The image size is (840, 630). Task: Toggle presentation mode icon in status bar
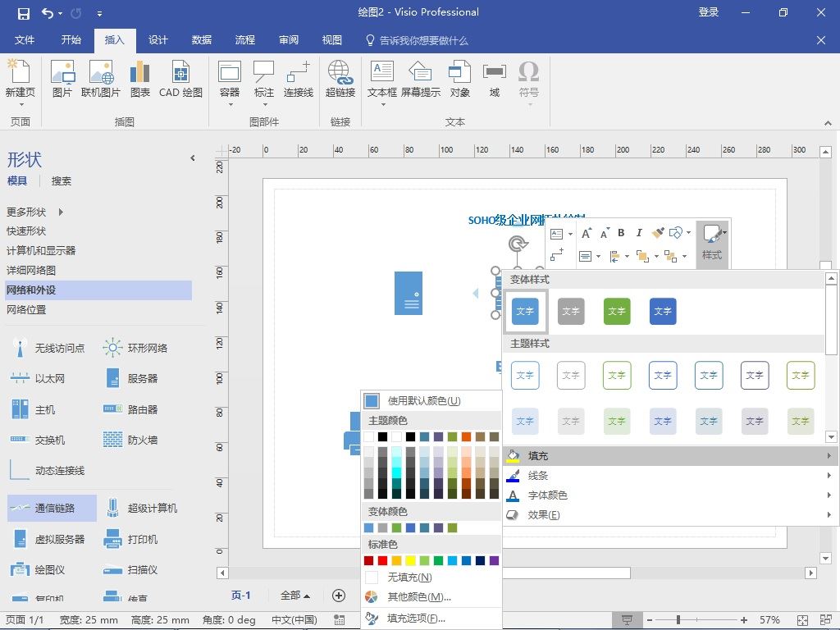point(628,620)
